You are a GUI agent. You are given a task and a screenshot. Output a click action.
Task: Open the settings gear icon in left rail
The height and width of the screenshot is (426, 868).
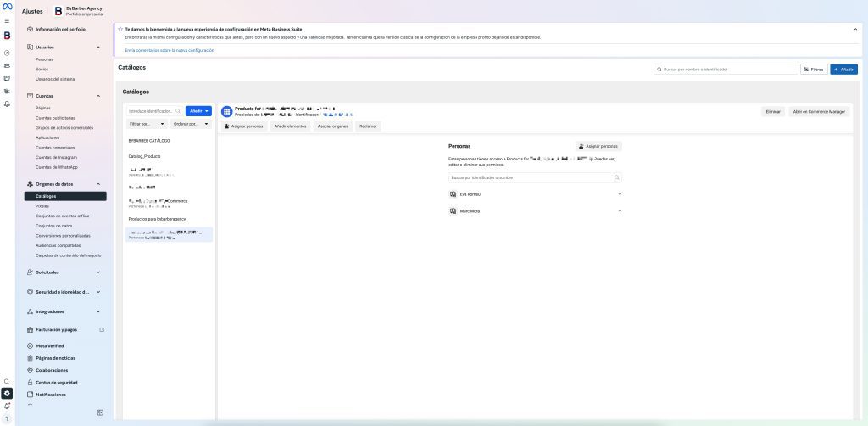point(7,393)
